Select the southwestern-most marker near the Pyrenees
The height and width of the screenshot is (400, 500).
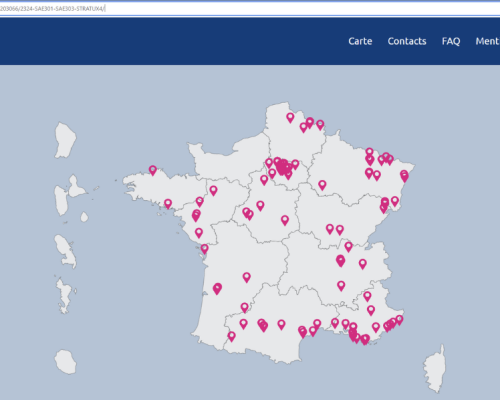coord(232,336)
